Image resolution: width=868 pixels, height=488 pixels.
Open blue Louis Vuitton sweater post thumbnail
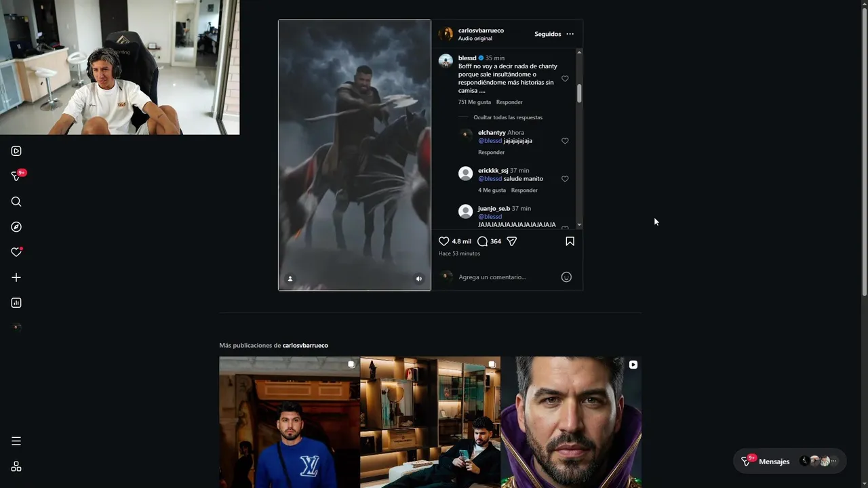pos(290,422)
